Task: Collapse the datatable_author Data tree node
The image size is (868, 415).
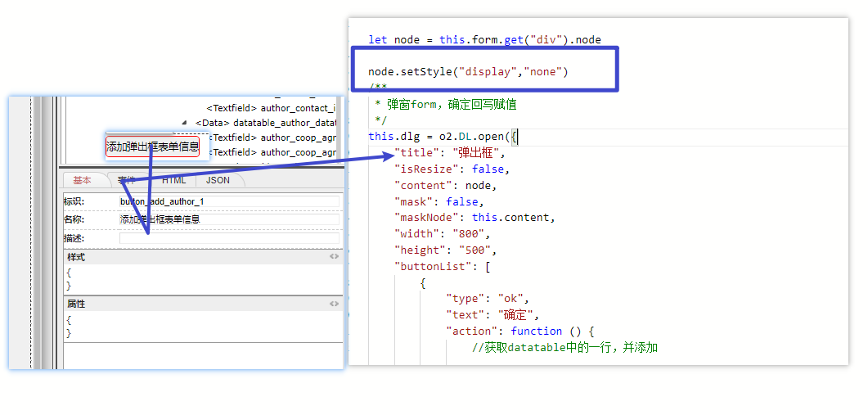Action: point(184,123)
